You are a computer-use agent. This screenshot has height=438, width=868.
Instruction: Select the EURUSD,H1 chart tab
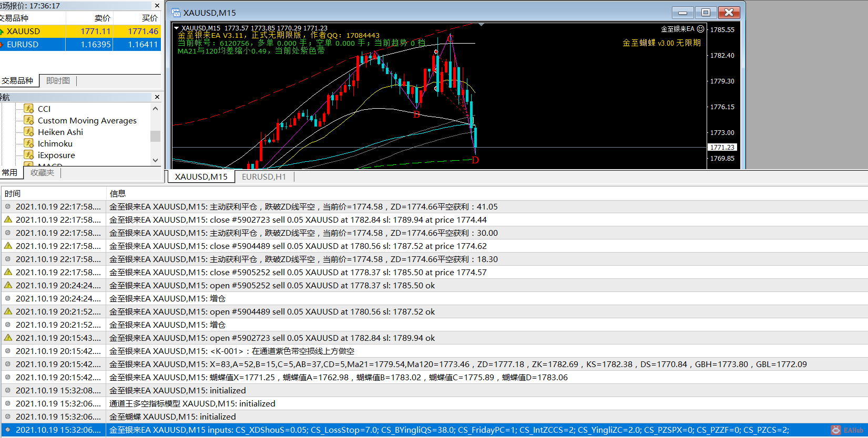pos(264,177)
